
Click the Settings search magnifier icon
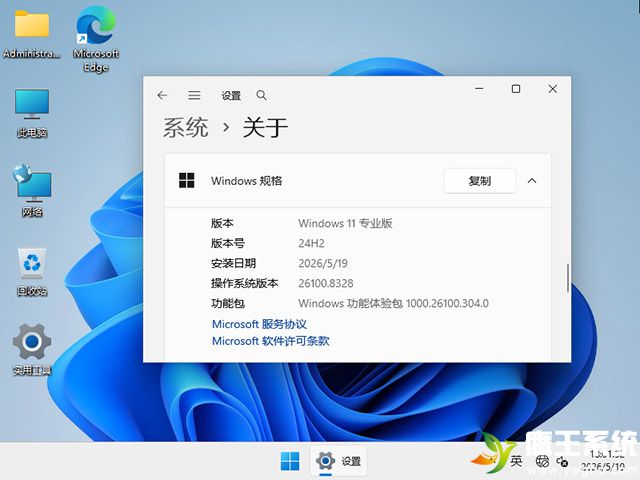262,96
